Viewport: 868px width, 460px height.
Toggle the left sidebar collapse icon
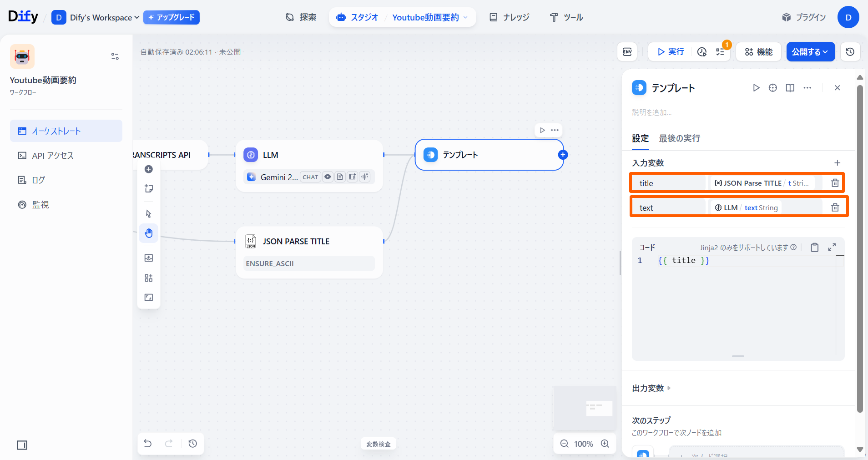click(22, 445)
